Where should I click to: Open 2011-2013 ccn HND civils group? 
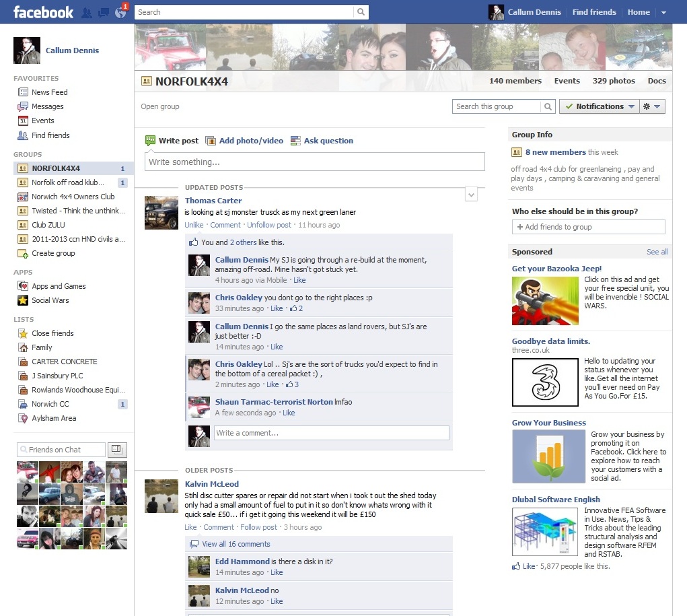(x=77, y=239)
